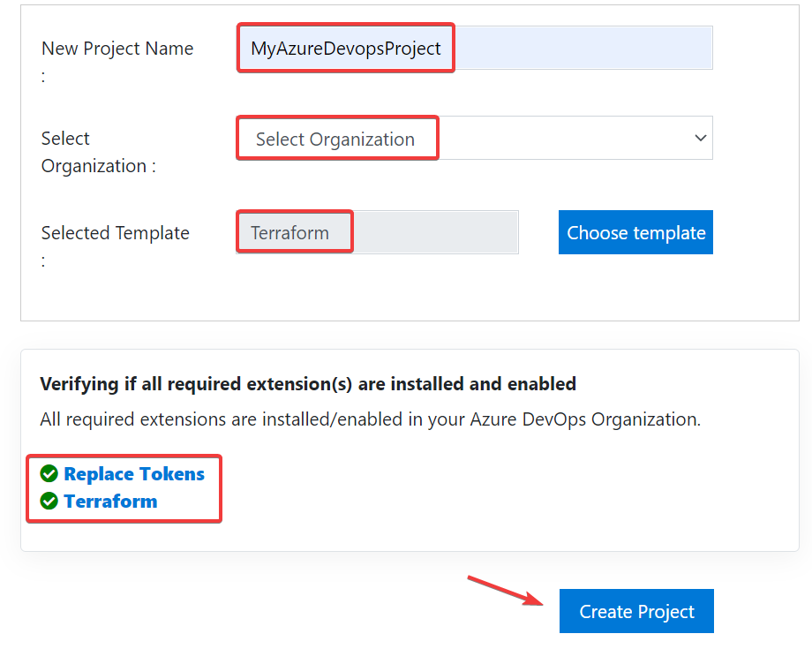
Task: Click the green check icon beside Terraform link
Action: tap(49, 501)
